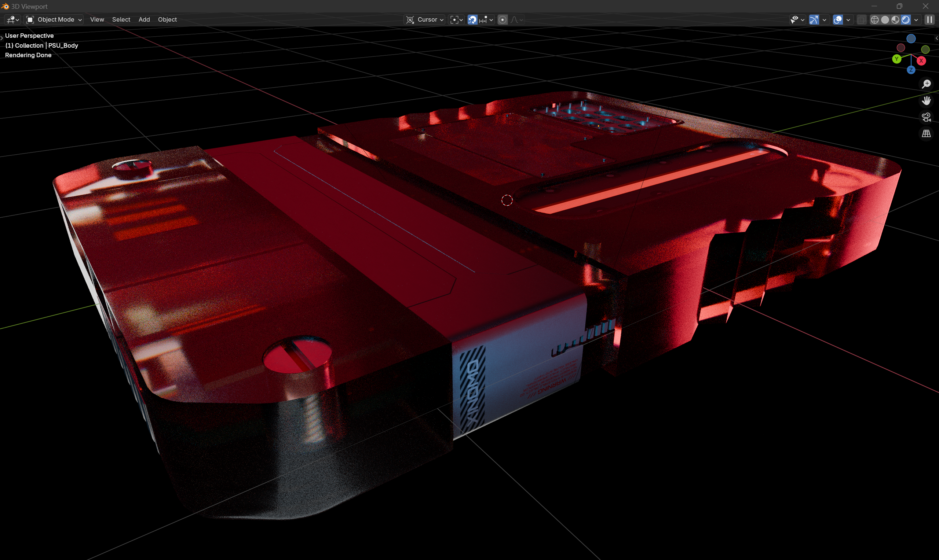
Task: Open the Add menu
Action: coord(144,20)
